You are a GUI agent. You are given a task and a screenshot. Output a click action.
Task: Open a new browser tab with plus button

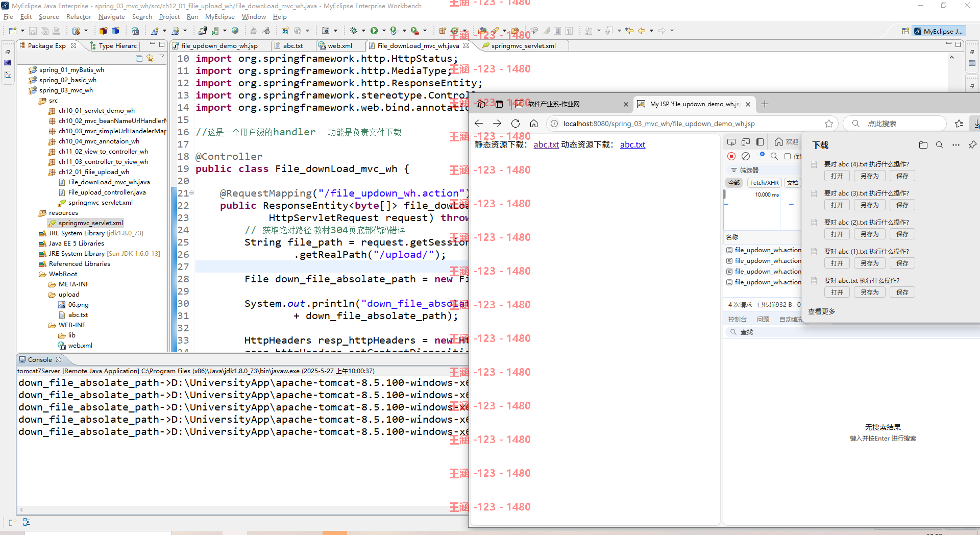pyautogui.click(x=765, y=104)
